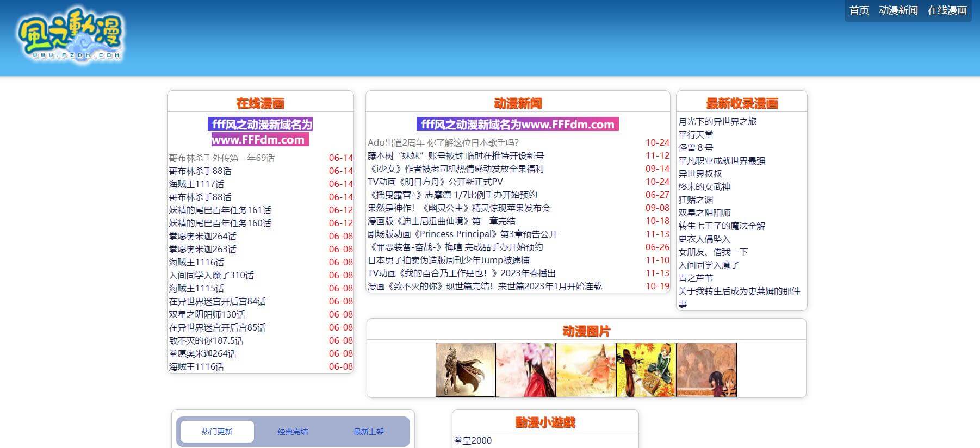Open 哥布林杀手外传第一年69话 link
The width and height of the screenshot is (980, 448).
tap(221, 158)
